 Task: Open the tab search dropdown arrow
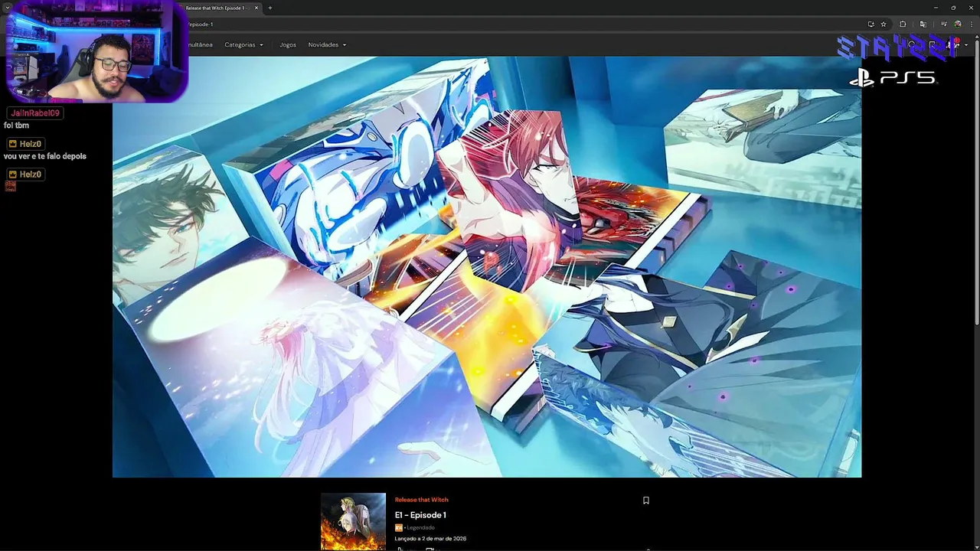pyautogui.click(x=7, y=8)
